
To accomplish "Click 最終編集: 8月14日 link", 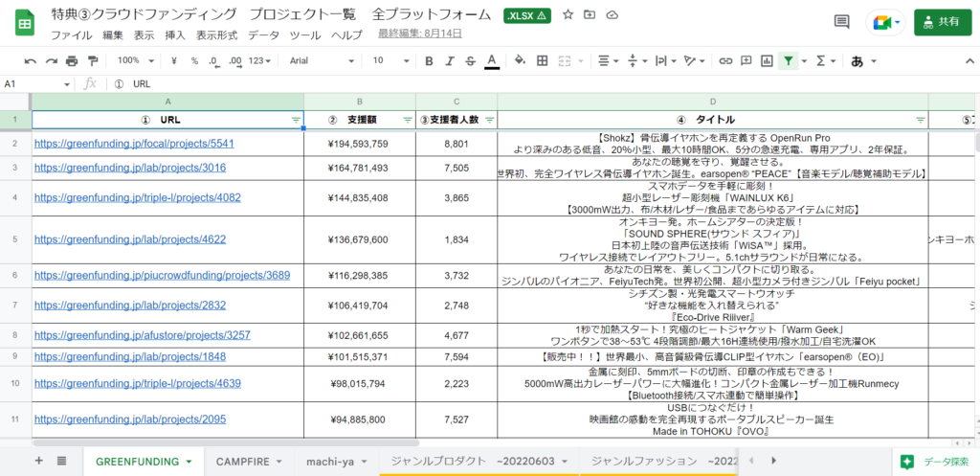I will 419,34.
